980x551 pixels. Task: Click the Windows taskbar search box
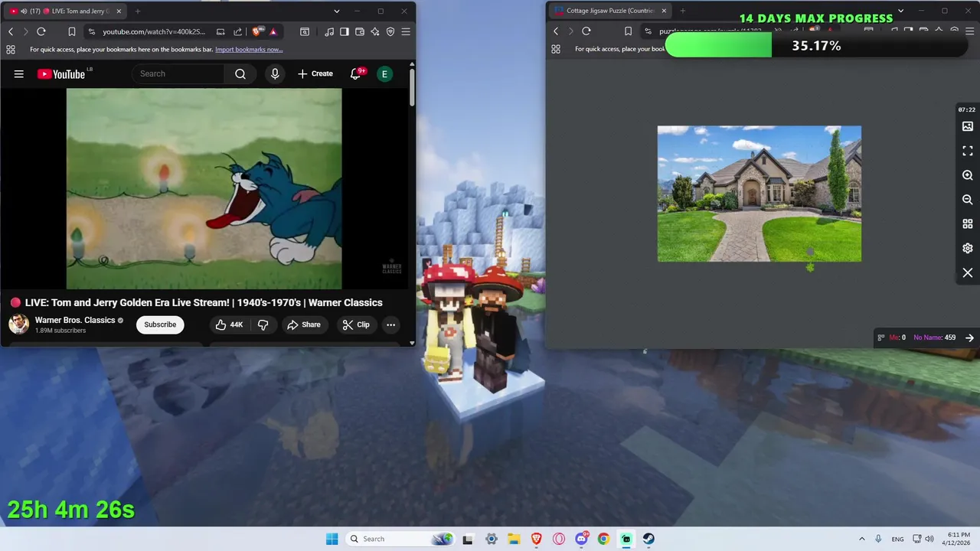[400, 539]
